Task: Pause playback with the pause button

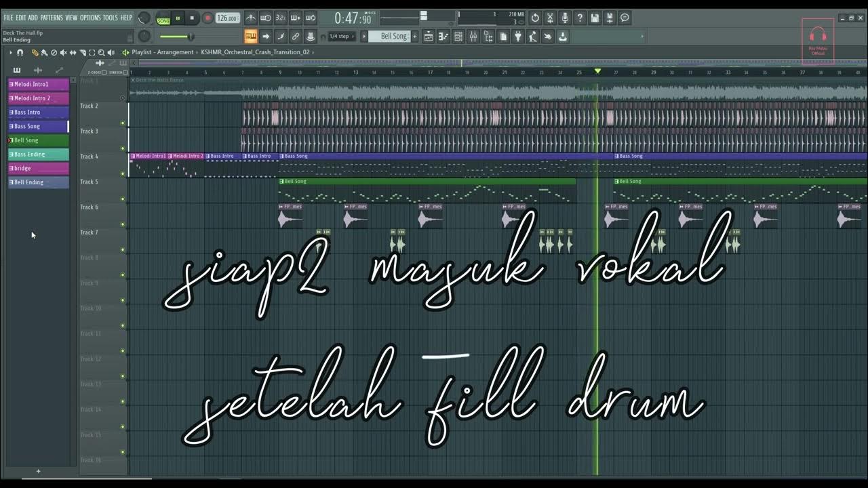Action: click(x=178, y=19)
